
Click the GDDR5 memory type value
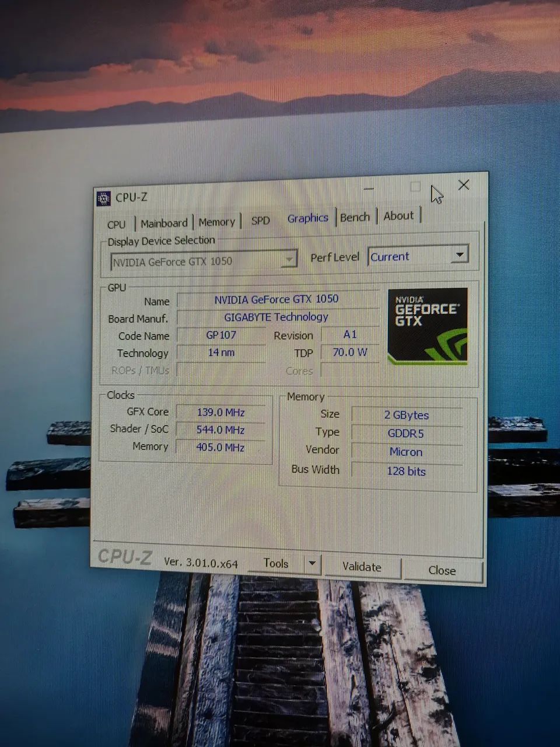406,433
